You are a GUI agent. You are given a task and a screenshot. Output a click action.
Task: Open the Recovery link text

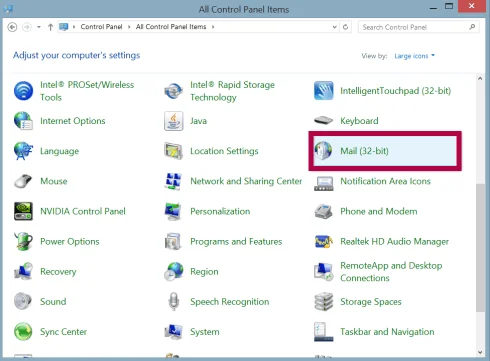click(58, 272)
